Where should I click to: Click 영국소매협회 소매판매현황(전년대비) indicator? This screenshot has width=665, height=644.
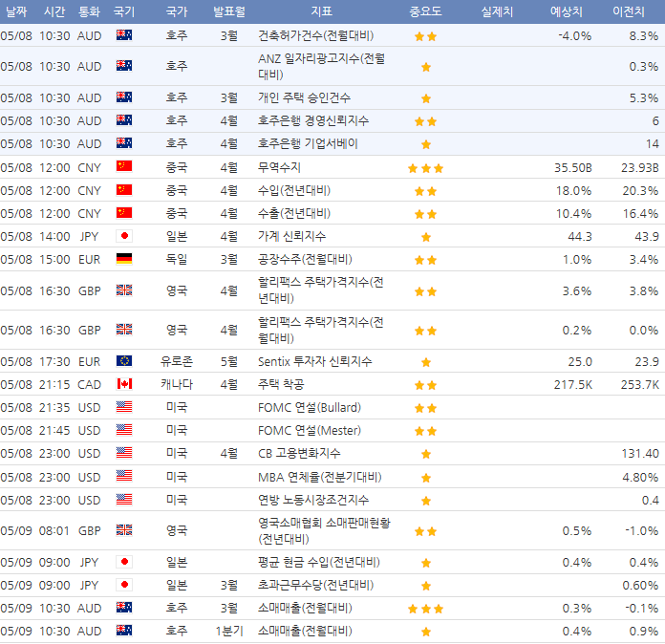pos(324,530)
